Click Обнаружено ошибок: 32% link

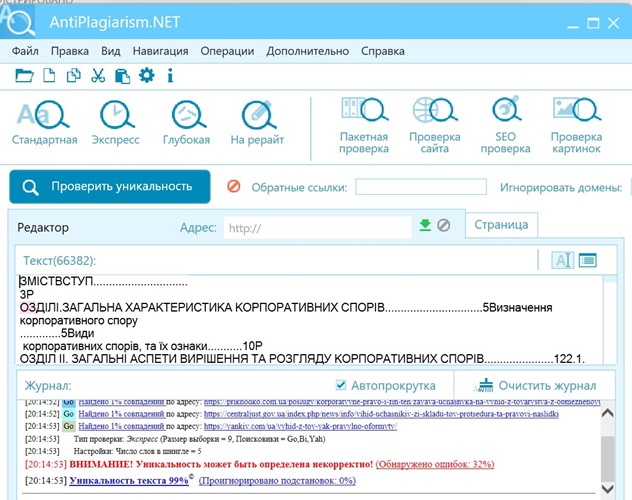pyautogui.click(x=435, y=464)
